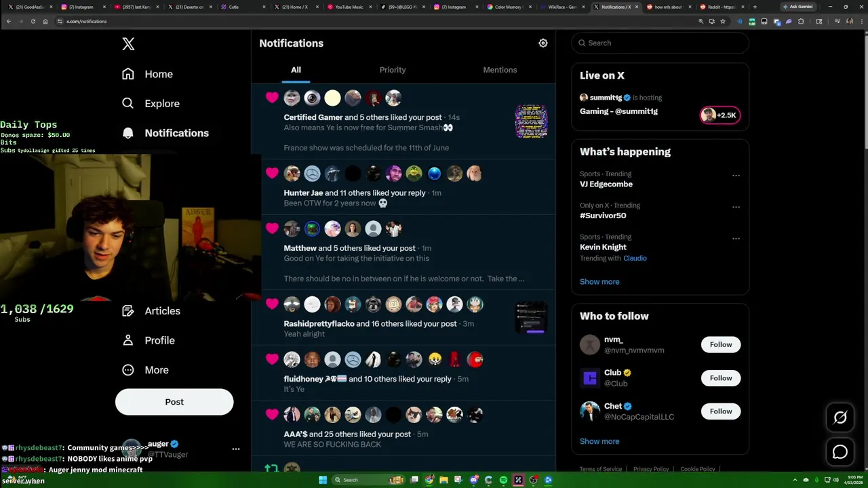Open the Messages chat floating button
This screenshot has width=868, height=488.
[840, 451]
